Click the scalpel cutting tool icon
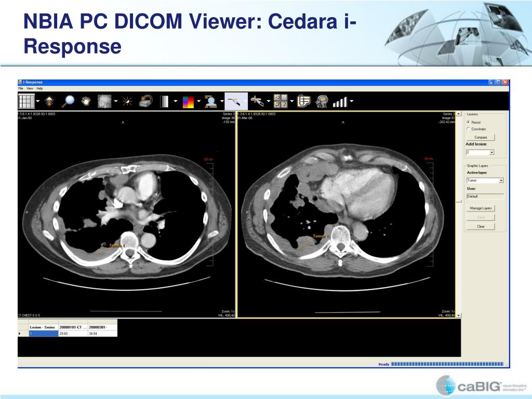 point(257,101)
